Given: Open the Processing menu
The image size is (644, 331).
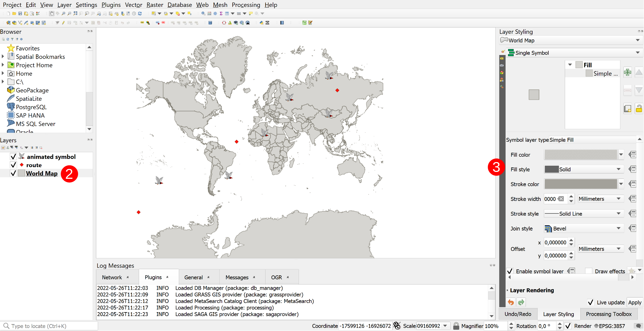Looking at the screenshot, I should 246,5.
